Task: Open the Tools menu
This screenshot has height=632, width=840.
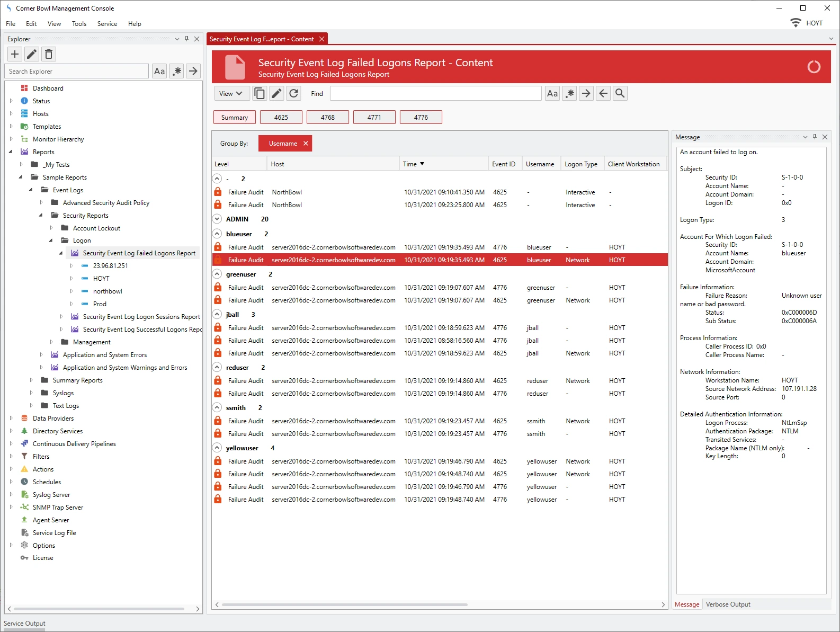Action: (x=79, y=24)
